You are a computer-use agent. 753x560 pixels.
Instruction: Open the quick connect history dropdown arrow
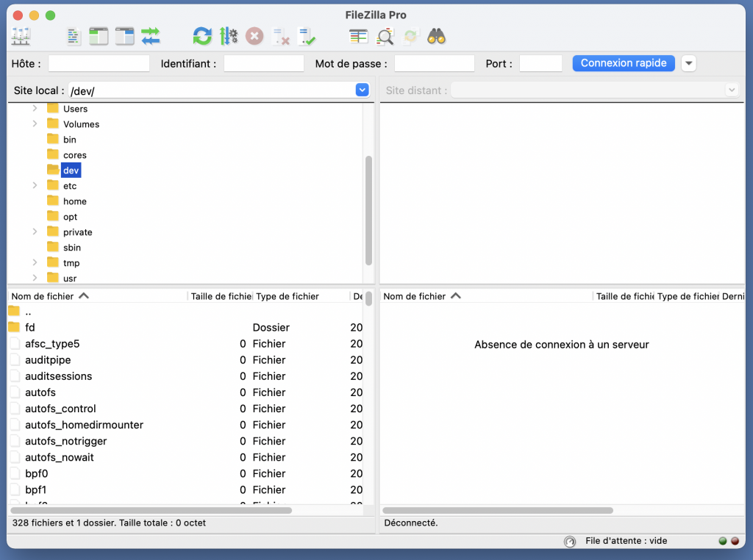click(x=689, y=63)
